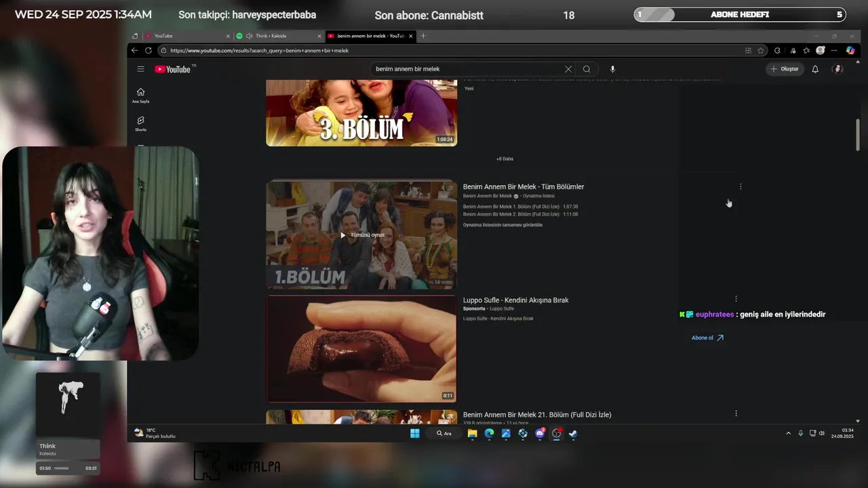Open the OBS icon in taskbar
Viewport: 868px width, 488px height.
click(557, 434)
